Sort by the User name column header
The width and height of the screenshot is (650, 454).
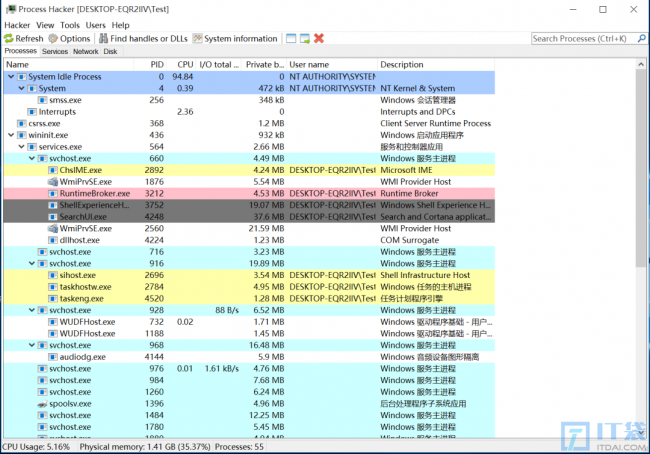[332, 65]
